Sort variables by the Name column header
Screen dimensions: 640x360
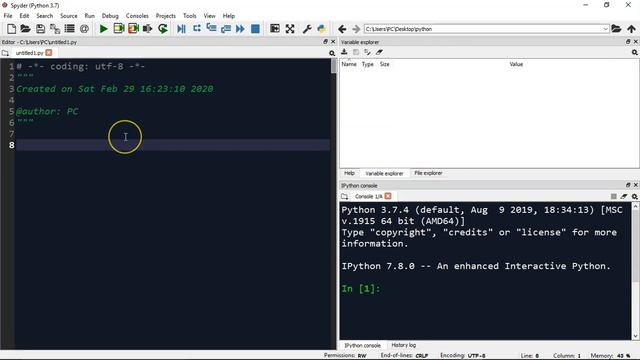tap(349, 64)
